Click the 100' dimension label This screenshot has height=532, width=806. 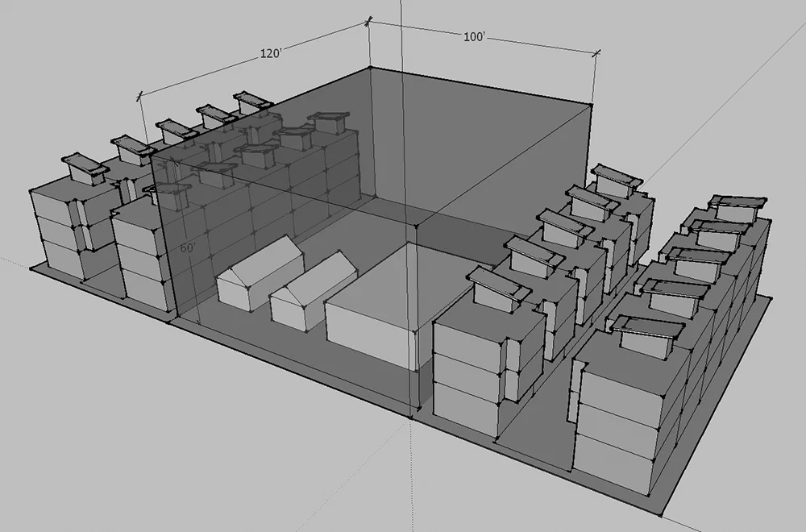475,37
